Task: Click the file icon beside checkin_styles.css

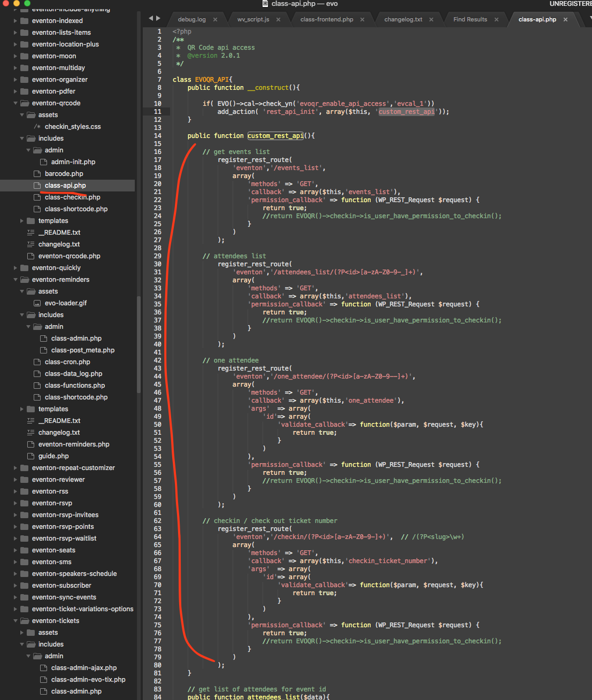Action: coord(37,127)
